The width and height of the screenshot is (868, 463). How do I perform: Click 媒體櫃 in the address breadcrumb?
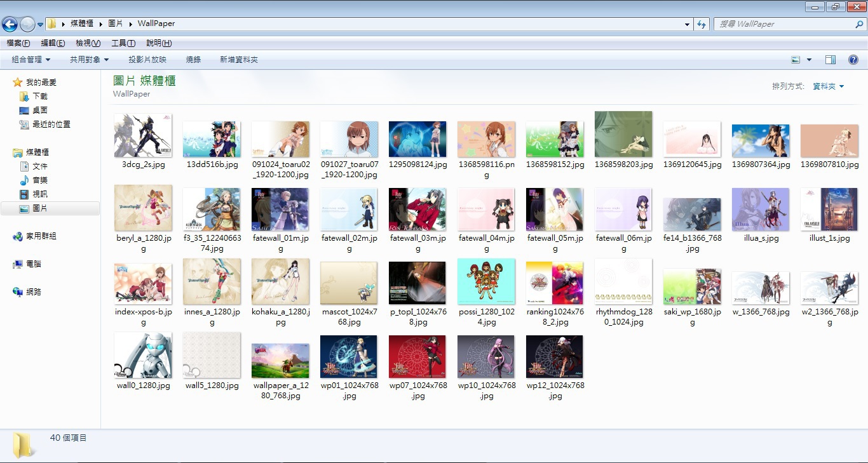82,24
